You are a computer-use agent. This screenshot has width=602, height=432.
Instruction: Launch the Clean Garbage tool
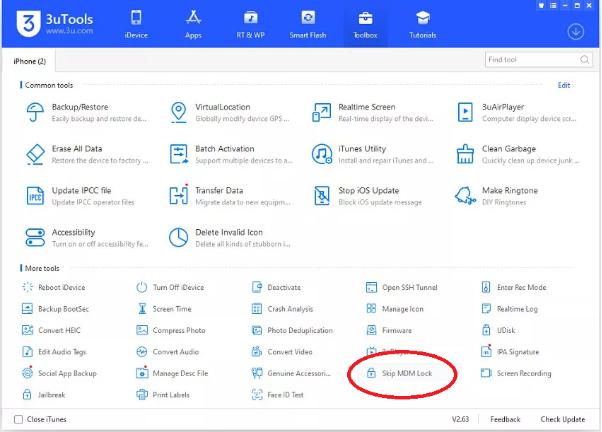[517, 154]
